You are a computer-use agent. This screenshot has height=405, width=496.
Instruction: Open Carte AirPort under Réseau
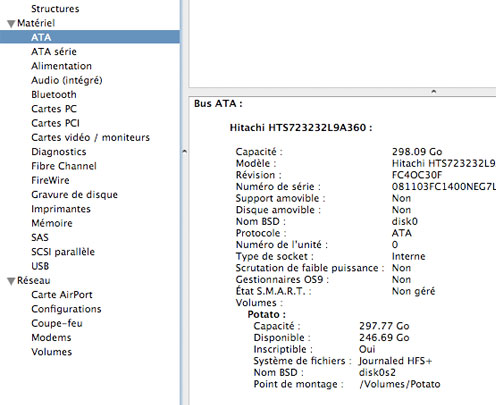pos(62,295)
